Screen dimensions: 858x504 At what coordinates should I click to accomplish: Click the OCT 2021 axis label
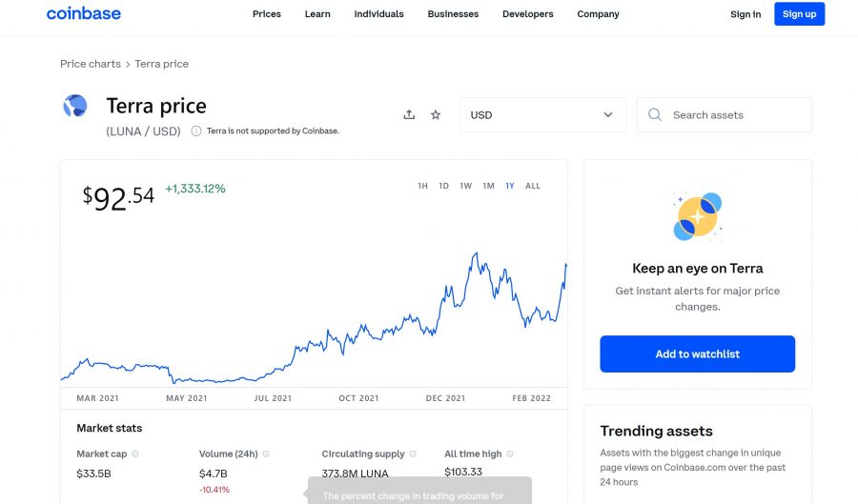358,398
